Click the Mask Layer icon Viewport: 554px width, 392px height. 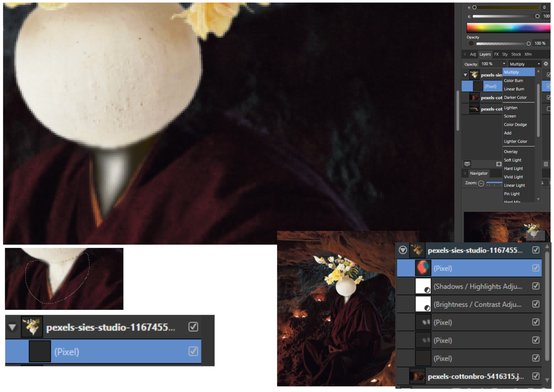point(499,164)
